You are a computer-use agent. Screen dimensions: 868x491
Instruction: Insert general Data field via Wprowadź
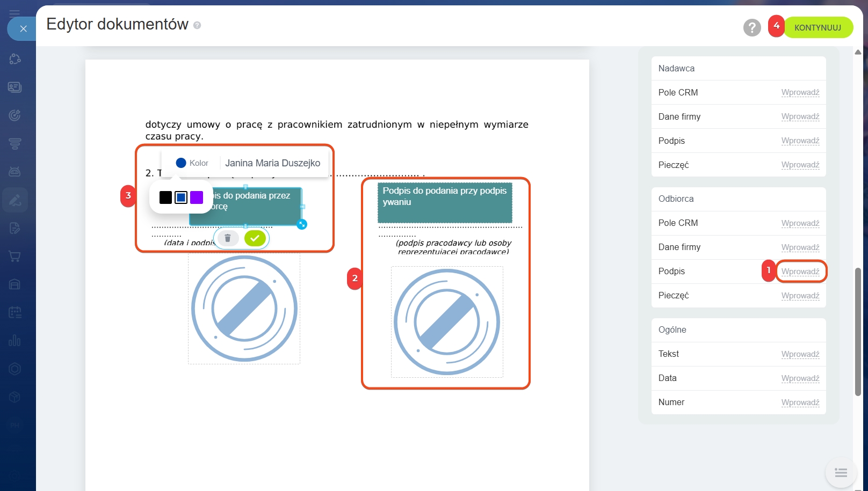coord(800,378)
